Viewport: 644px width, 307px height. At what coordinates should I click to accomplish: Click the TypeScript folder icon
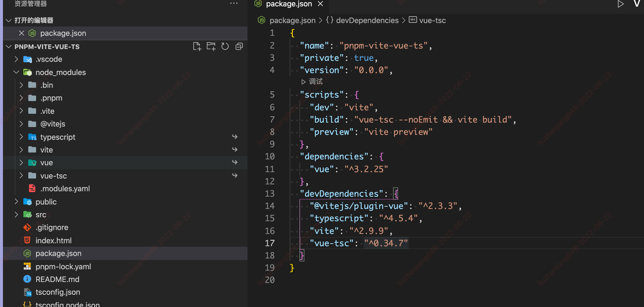click(x=32, y=137)
